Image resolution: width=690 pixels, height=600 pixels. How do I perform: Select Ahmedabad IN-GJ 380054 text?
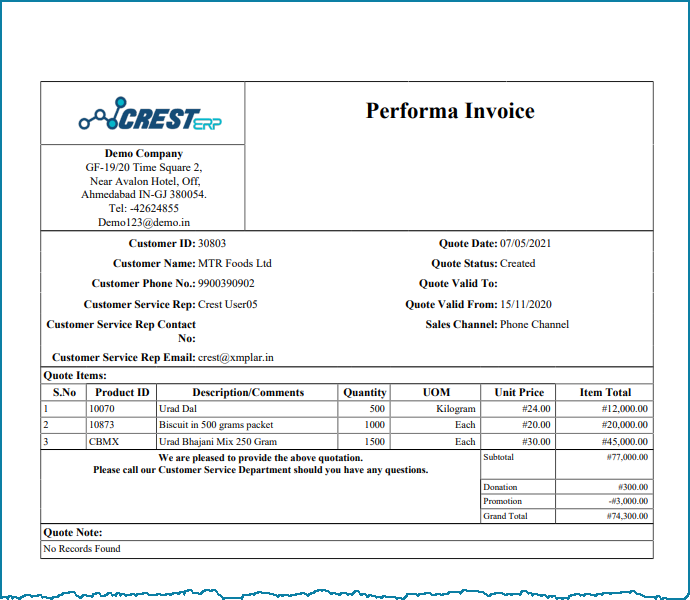(x=144, y=194)
